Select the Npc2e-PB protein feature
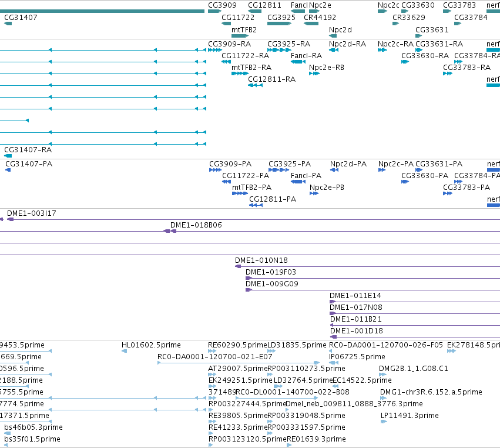The width and height of the screenshot is (500, 448). coord(314,193)
